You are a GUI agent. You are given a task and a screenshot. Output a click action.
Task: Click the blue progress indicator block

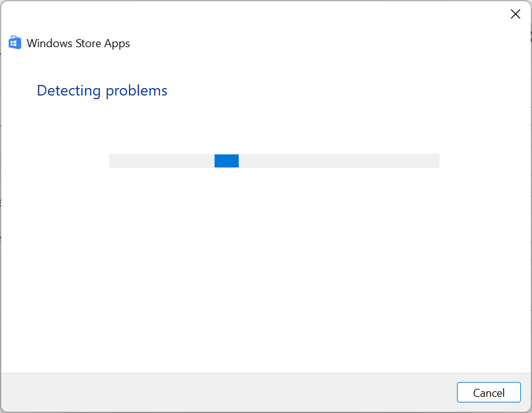[x=226, y=161]
